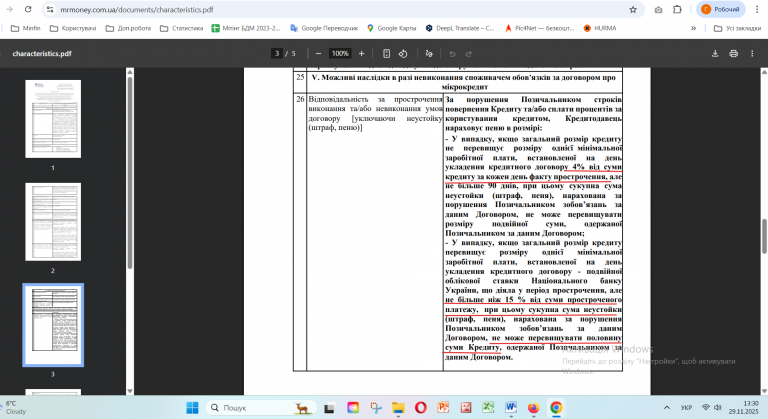Select the page 2 thumbnail
Screen dimensions: 768x419
tap(53, 222)
